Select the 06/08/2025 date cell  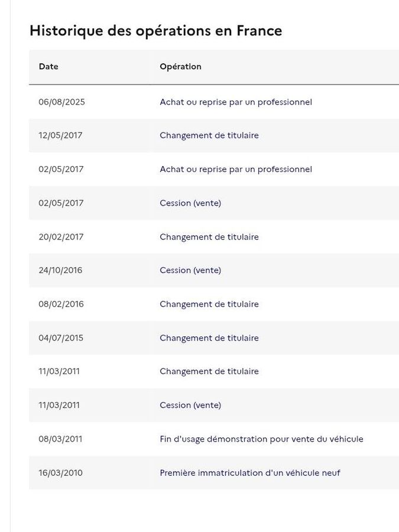click(61, 102)
